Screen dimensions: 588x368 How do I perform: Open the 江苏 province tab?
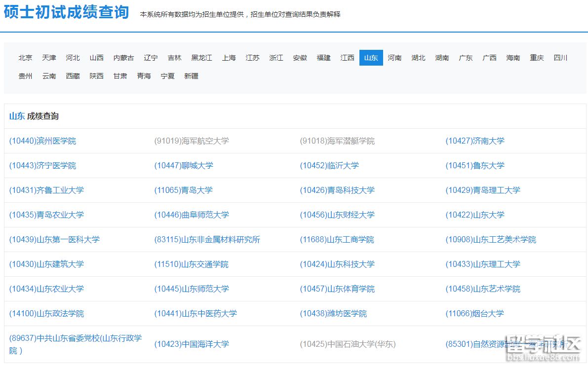[x=252, y=57]
